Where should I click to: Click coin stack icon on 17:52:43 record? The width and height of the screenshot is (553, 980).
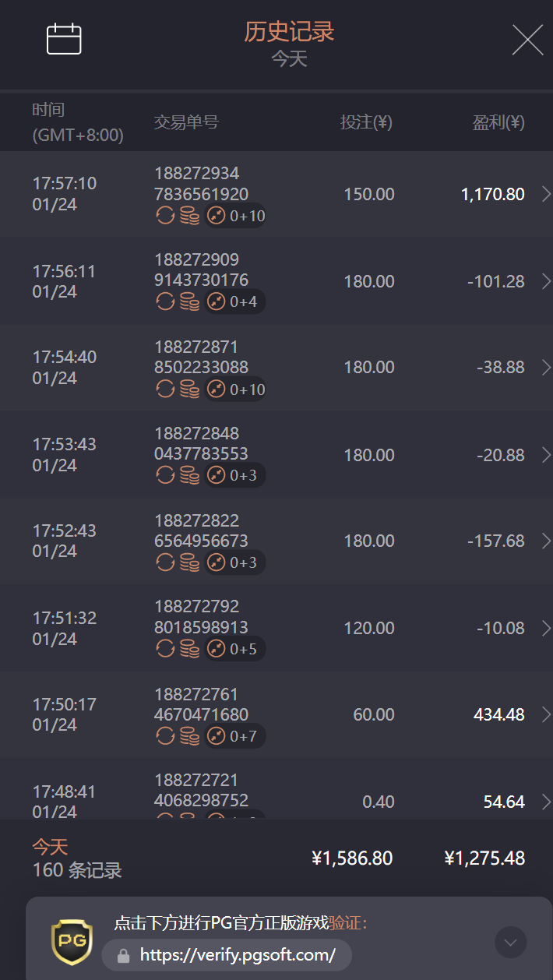click(x=189, y=562)
